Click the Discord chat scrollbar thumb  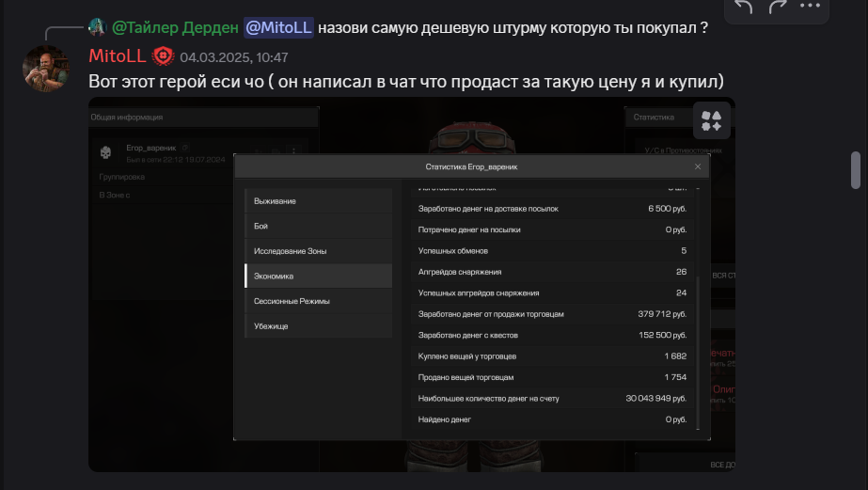[856, 170]
